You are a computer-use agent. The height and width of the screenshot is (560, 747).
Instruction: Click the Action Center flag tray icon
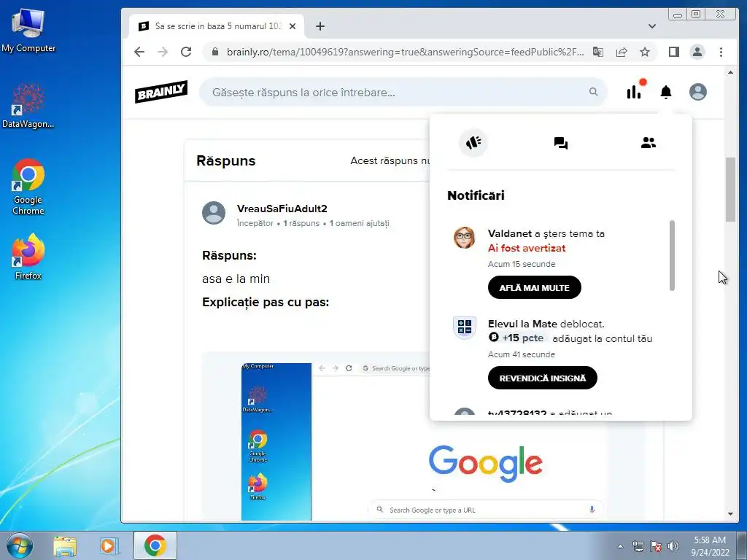pos(656,546)
